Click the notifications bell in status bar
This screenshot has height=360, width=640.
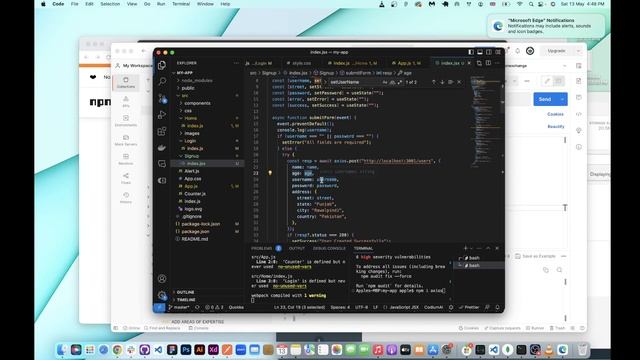[x=498, y=307]
